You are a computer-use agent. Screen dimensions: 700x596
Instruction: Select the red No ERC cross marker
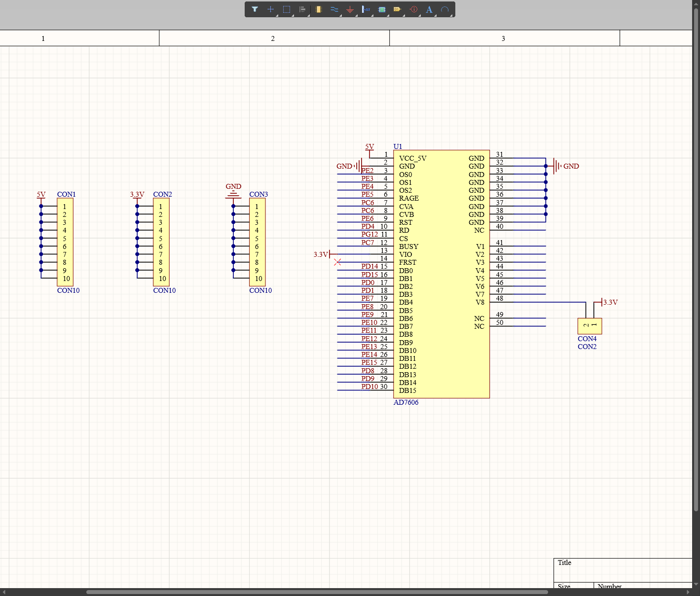[337, 262]
